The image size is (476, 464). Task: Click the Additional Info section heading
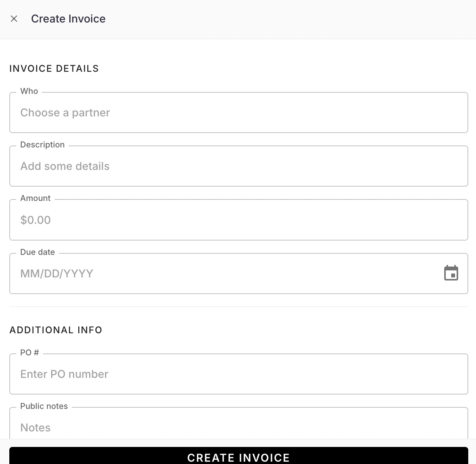pos(56,330)
